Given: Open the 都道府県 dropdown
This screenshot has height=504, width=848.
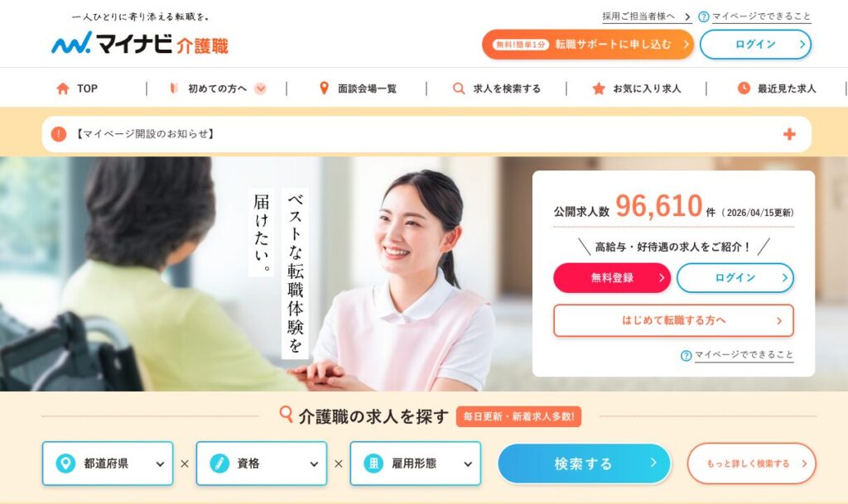Looking at the screenshot, I should coord(108,463).
